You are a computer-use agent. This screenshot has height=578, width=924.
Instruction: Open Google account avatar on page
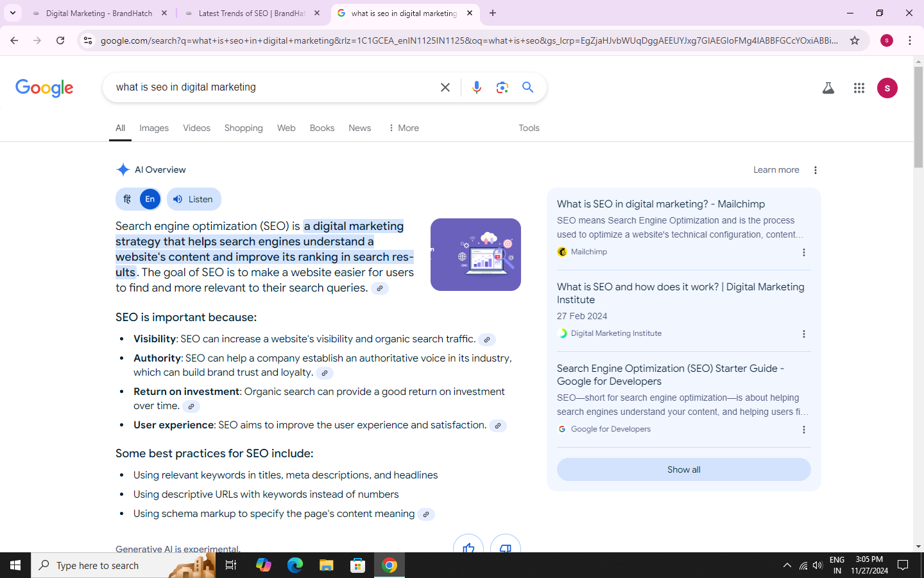coord(887,88)
